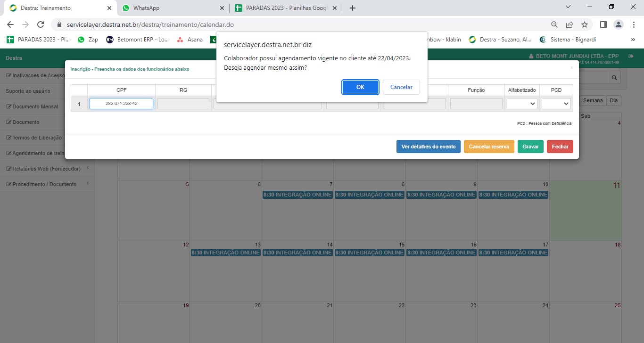
Task: Click the browser back arrow
Action: tap(10, 24)
